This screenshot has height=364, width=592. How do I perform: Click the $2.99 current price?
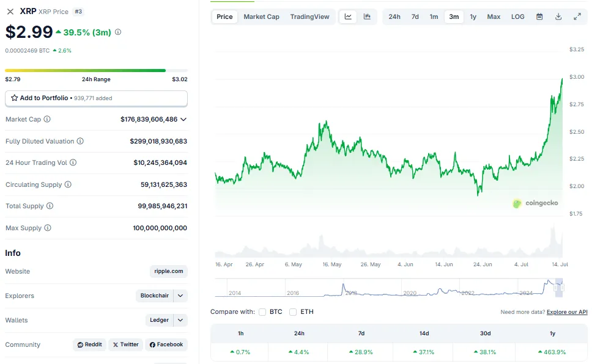coord(29,32)
